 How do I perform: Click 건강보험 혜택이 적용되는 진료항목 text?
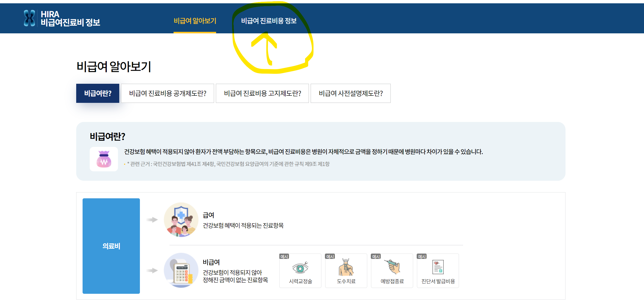tap(243, 225)
